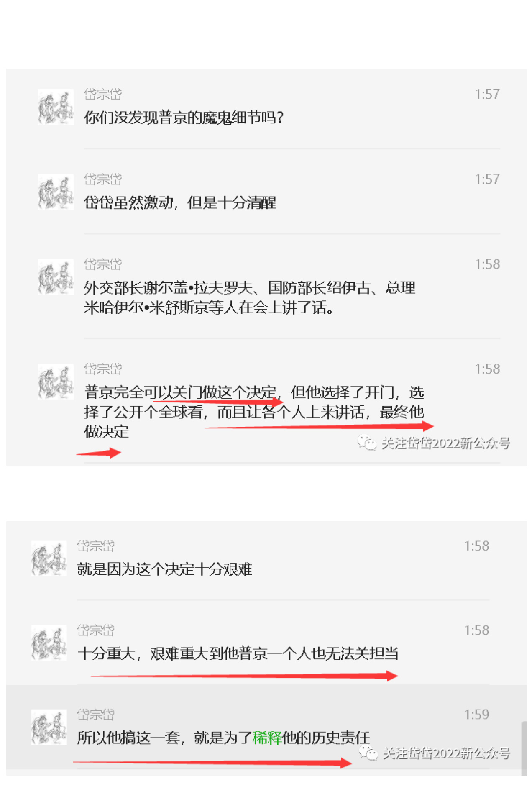Click the WeChat logo in upper watermark
The image size is (532, 812).
[367, 443]
